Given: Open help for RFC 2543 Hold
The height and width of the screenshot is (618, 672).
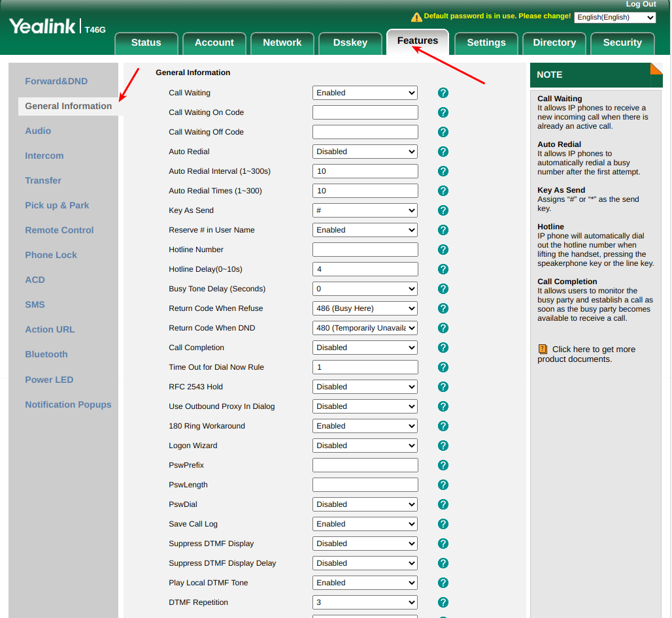Looking at the screenshot, I should pos(443,387).
